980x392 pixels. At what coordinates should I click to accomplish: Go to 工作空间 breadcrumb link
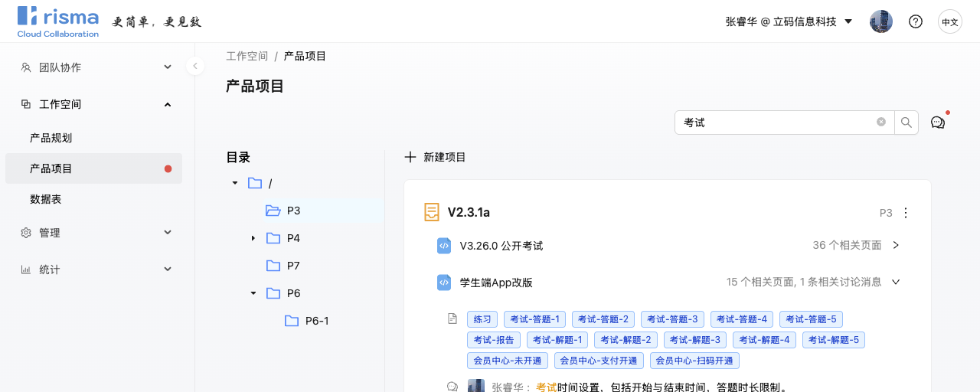pyautogui.click(x=247, y=56)
